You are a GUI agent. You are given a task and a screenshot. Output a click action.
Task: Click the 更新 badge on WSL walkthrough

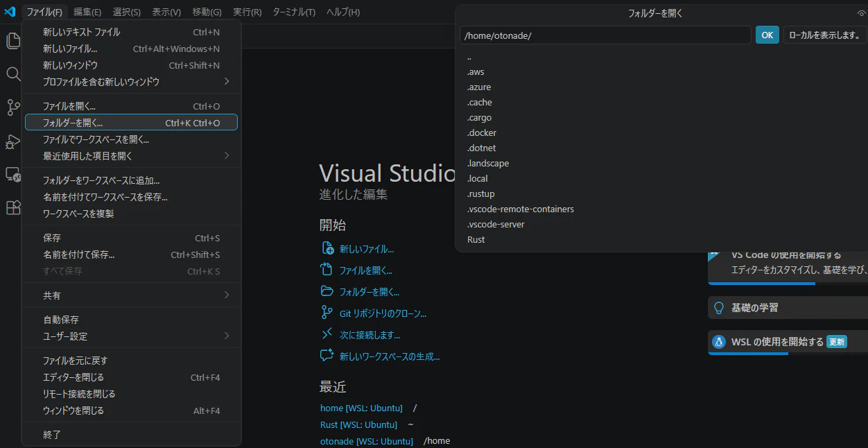(x=837, y=342)
